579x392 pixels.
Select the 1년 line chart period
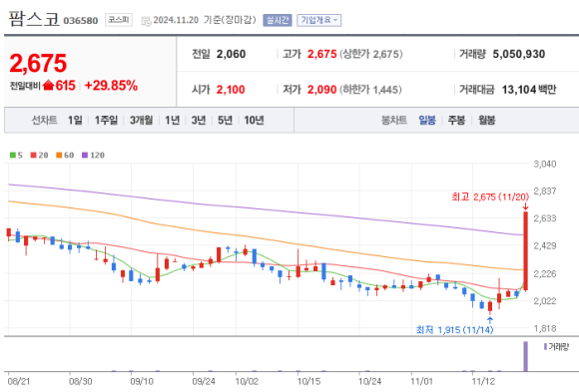pyautogui.click(x=172, y=120)
